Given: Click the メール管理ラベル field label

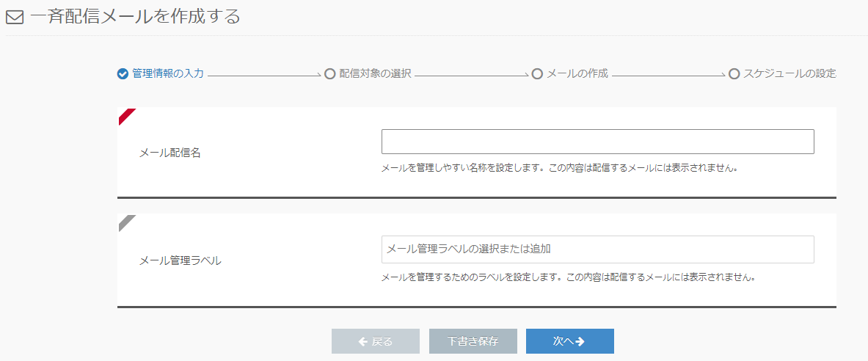Looking at the screenshot, I should coord(180,260).
